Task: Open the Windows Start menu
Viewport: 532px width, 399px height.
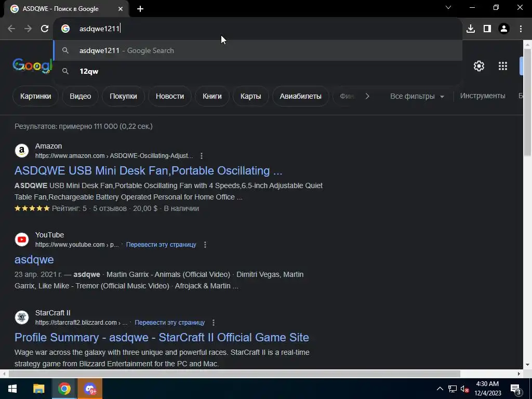Action: [12, 389]
